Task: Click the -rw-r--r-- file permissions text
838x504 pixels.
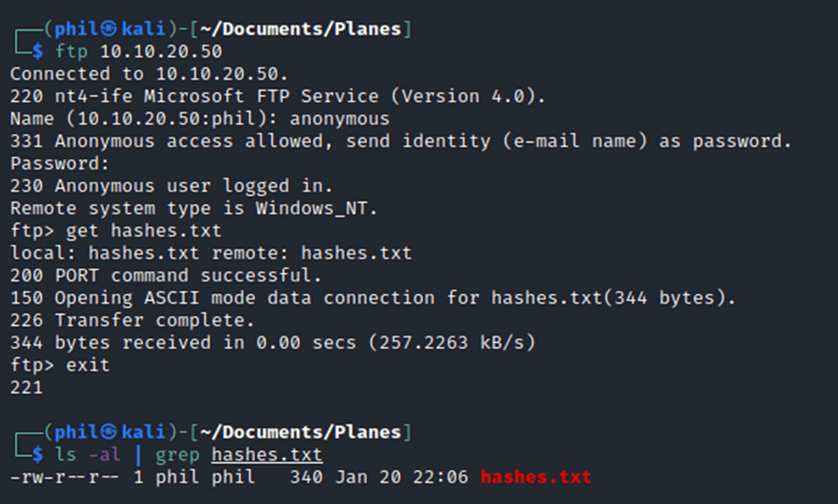Action: (x=65, y=477)
